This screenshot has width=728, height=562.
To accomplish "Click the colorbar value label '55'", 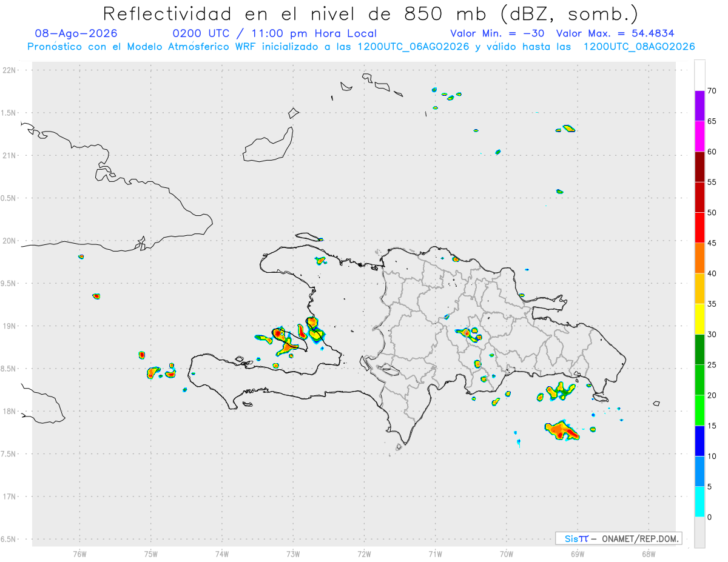I will (712, 182).
